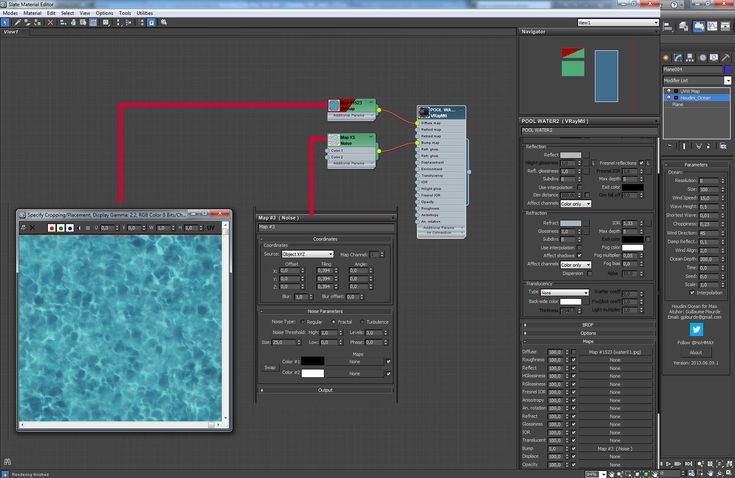This screenshot has width=735, height=478.
Task: Click the Twitter bird icon
Action: (x=696, y=328)
